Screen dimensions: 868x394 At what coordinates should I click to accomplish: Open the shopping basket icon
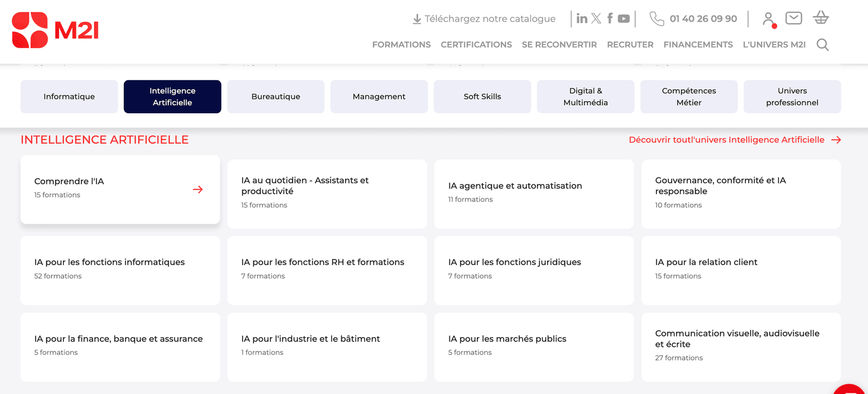(x=821, y=17)
